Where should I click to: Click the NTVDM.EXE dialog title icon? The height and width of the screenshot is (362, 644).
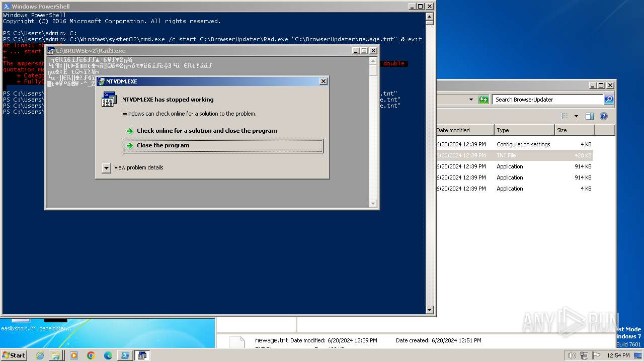click(x=102, y=81)
